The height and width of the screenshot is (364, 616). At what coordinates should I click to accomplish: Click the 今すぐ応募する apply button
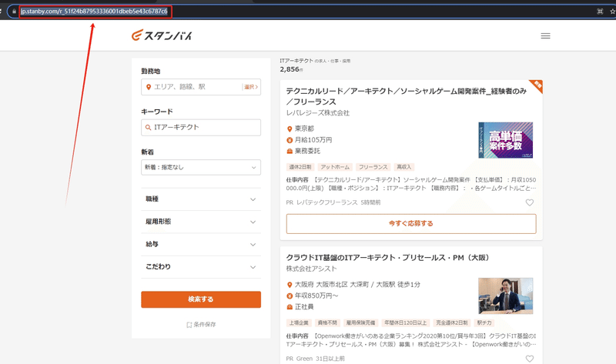[x=411, y=223]
